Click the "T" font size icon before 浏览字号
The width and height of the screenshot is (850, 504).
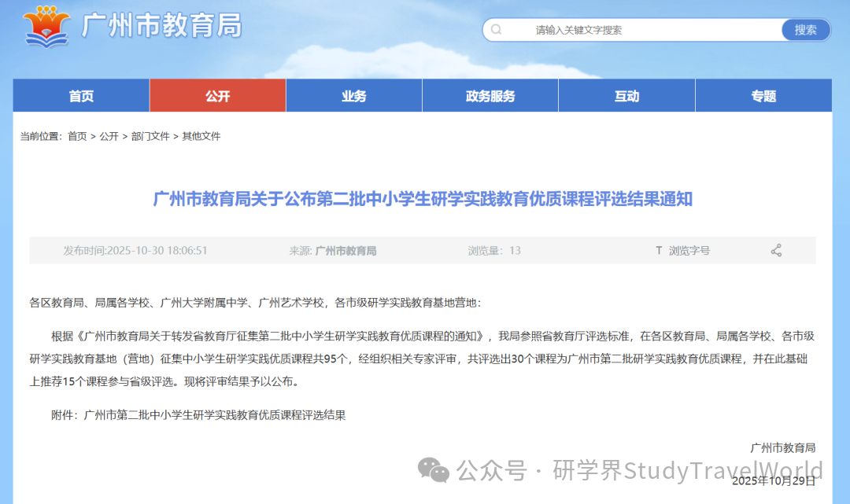(659, 250)
